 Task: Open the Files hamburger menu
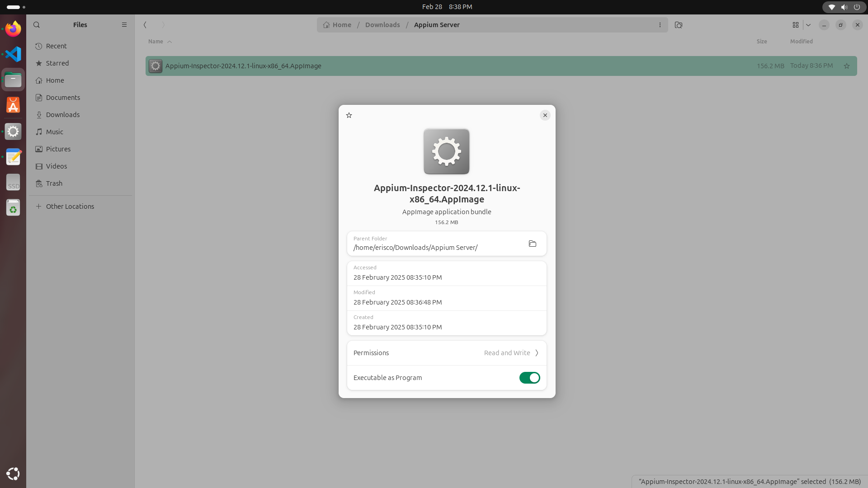(x=124, y=25)
